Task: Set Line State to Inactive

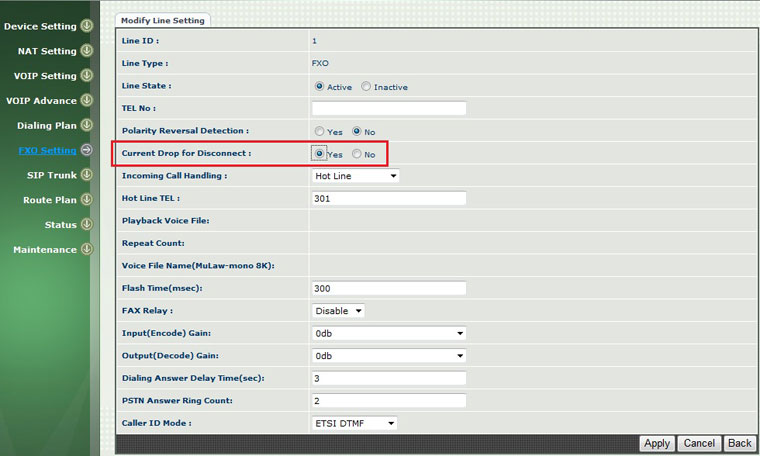Action: (366, 87)
